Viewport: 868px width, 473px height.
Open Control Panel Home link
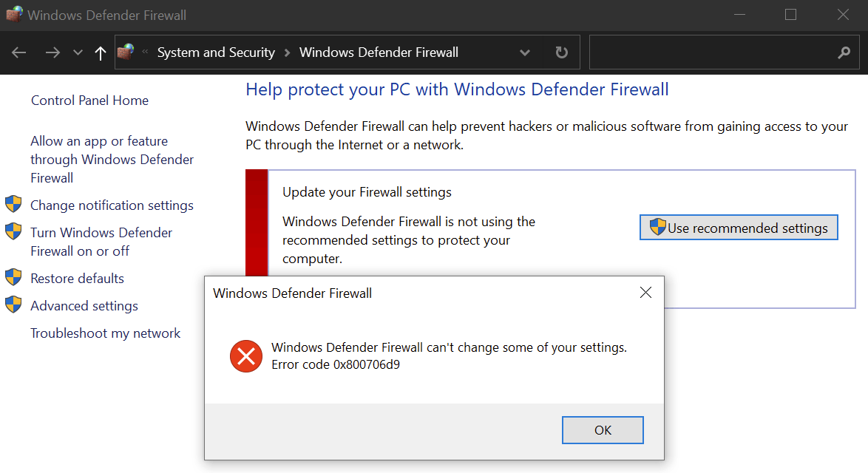pos(89,101)
